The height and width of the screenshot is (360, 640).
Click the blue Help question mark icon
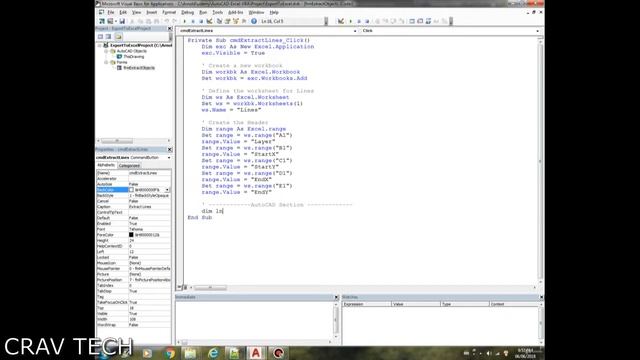point(254,21)
